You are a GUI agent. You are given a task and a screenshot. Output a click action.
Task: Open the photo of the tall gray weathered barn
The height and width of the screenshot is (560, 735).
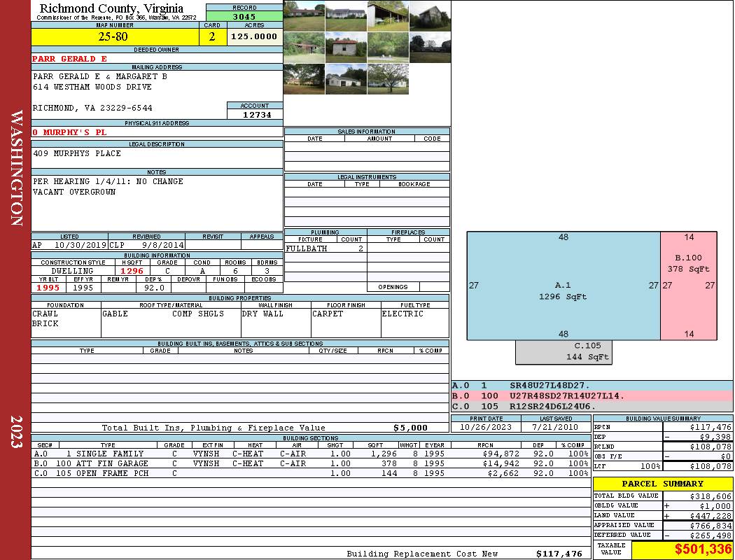(430, 15)
